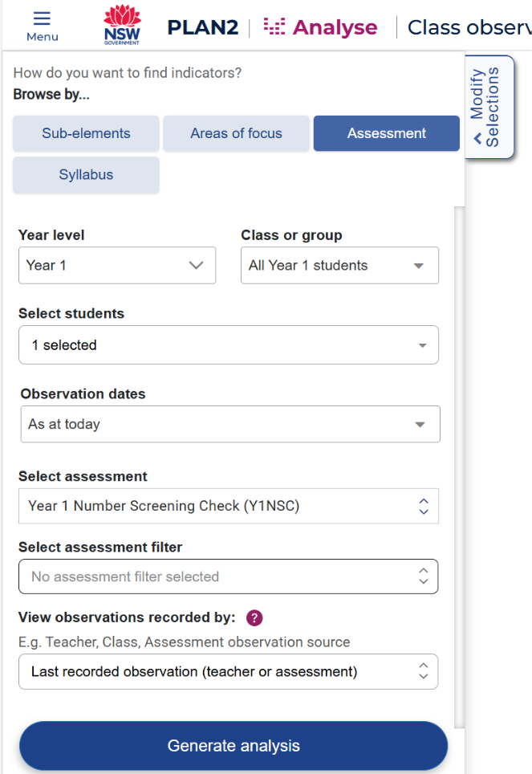Click the dotted Analyse icon

click(274, 27)
